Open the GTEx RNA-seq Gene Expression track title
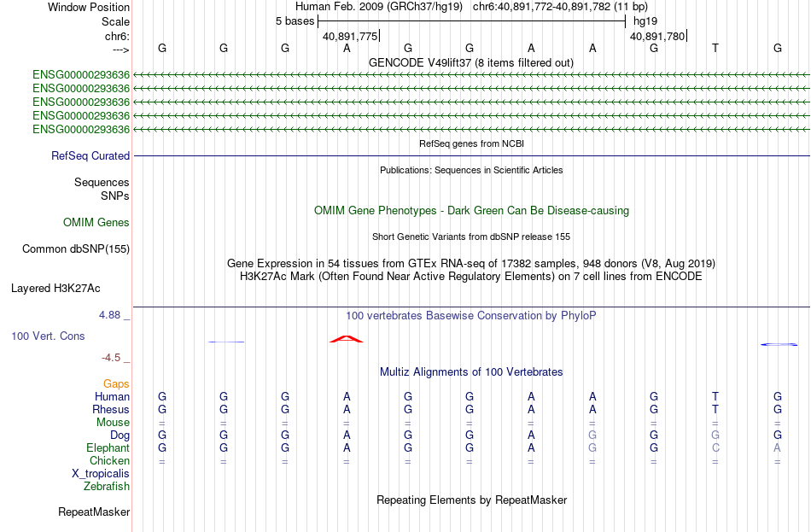The width and height of the screenshot is (811, 532). [x=471, y=263]
